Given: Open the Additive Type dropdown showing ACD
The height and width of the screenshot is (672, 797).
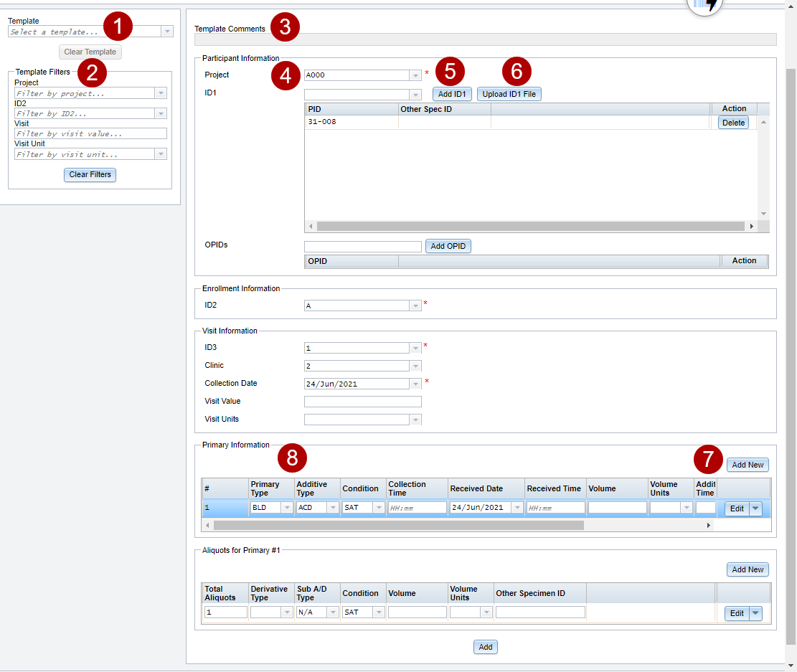Looking at the screenshot, I should point(333,507).
